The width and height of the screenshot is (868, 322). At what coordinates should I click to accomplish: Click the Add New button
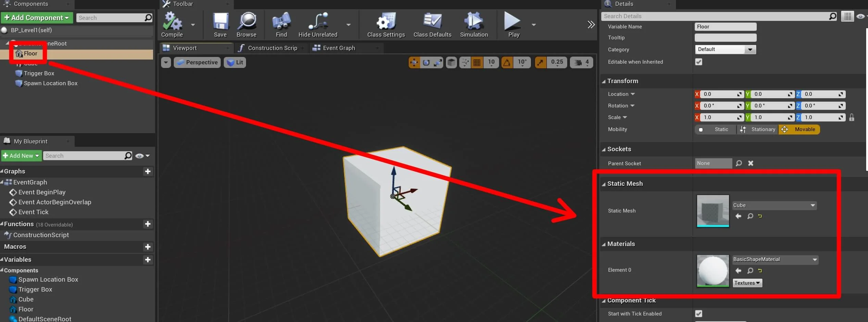pyautogui.click(x=21, y=156)
